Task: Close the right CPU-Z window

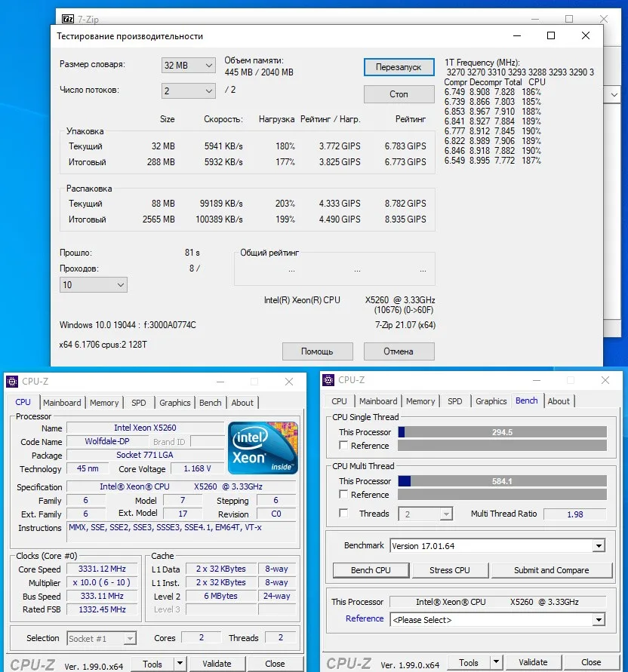Action: click(605, 380)
